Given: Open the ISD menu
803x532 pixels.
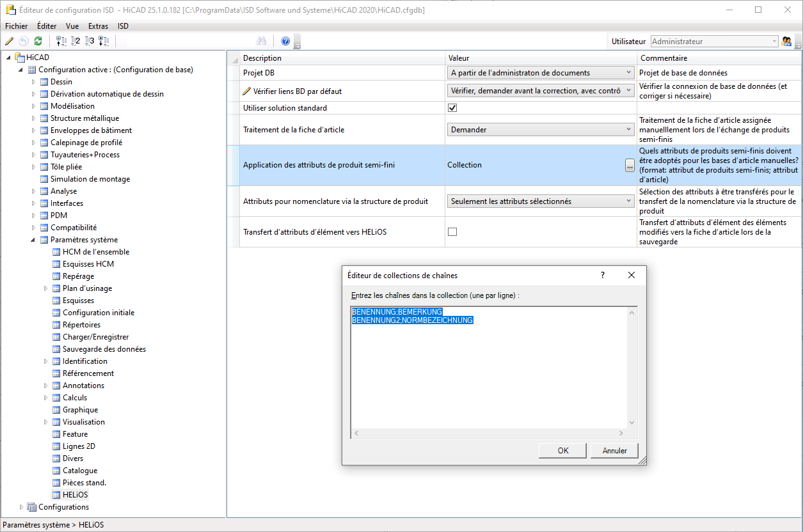Looking at the screenshot, I should [x=123, y=26].
